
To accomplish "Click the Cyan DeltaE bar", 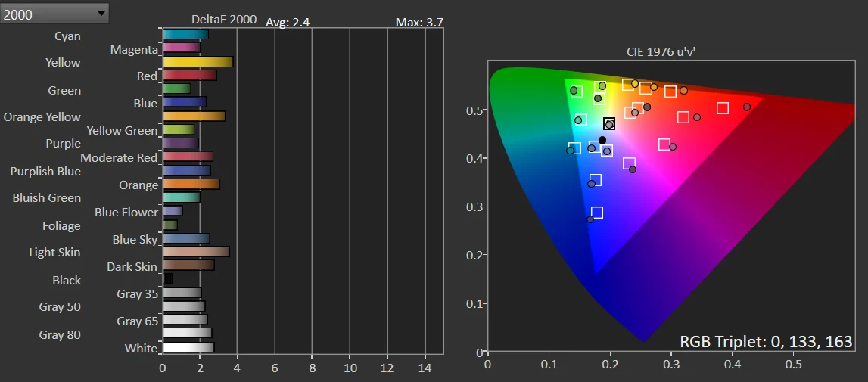I will pos(185,34).
